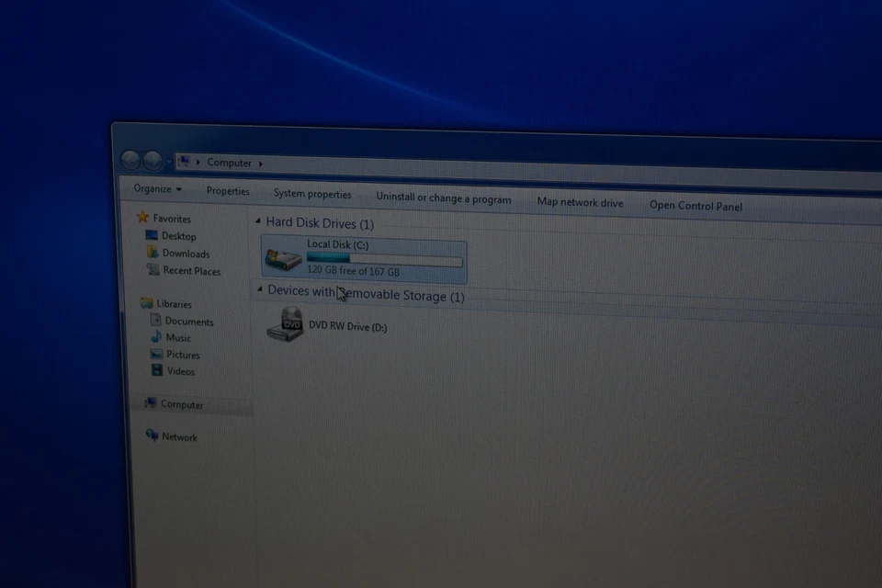
Task: Open the Documents library
Action: coord(188,322)
